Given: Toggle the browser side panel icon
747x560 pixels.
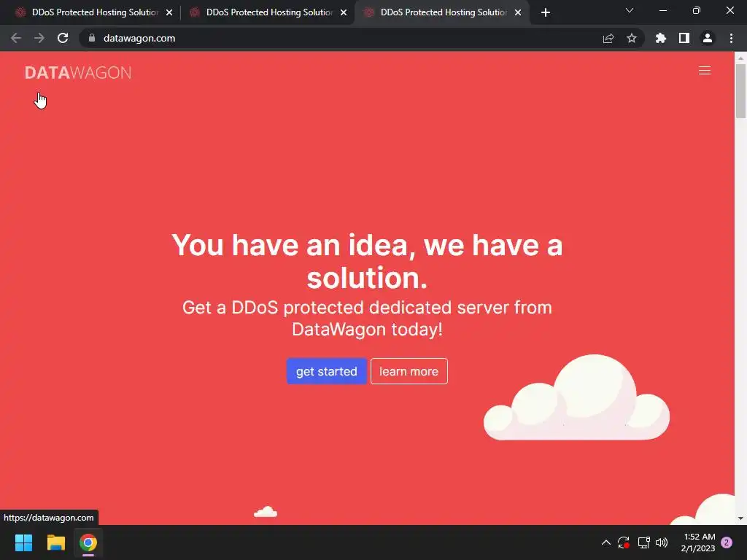Looking at the screenshot, I should click(684, 38).
